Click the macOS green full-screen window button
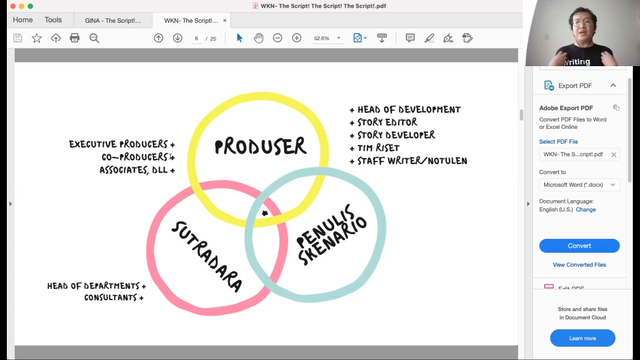 coord(30,6)
